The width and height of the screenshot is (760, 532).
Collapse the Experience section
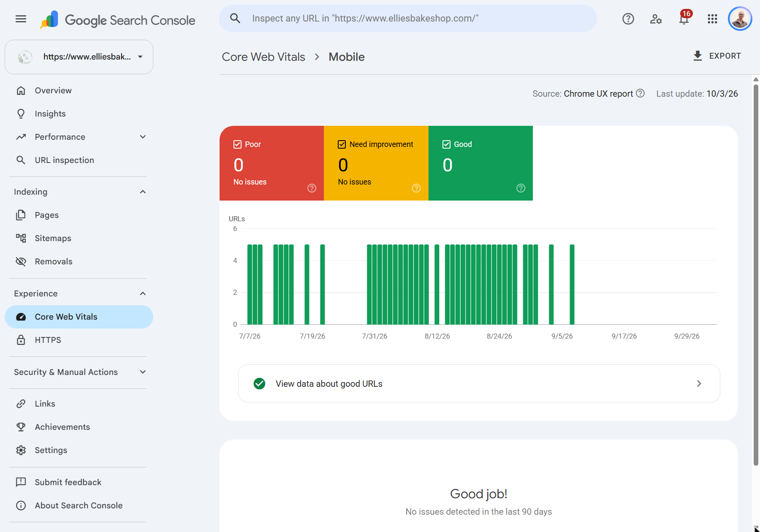[143, 293]
